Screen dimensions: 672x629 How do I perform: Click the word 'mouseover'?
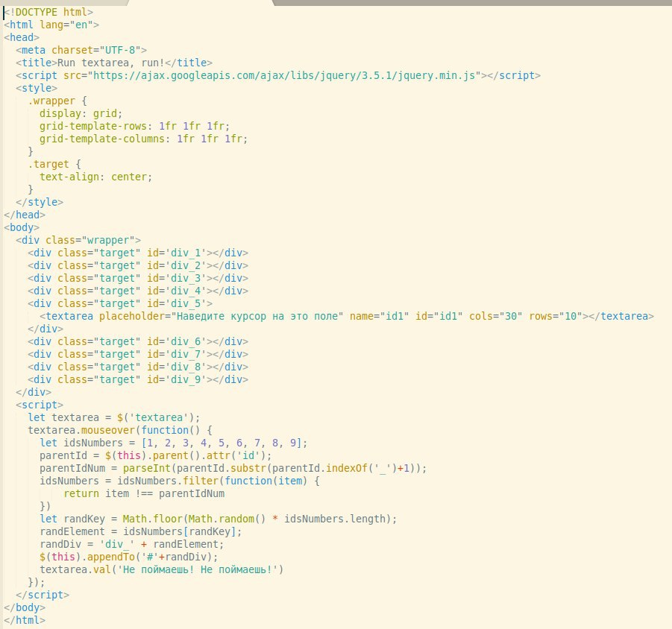108,430
